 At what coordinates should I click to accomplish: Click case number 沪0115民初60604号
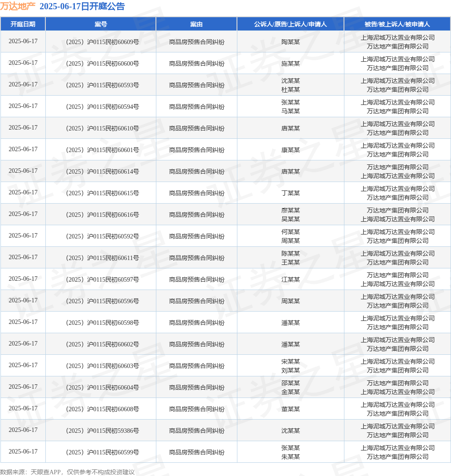[x=103, y=387]
